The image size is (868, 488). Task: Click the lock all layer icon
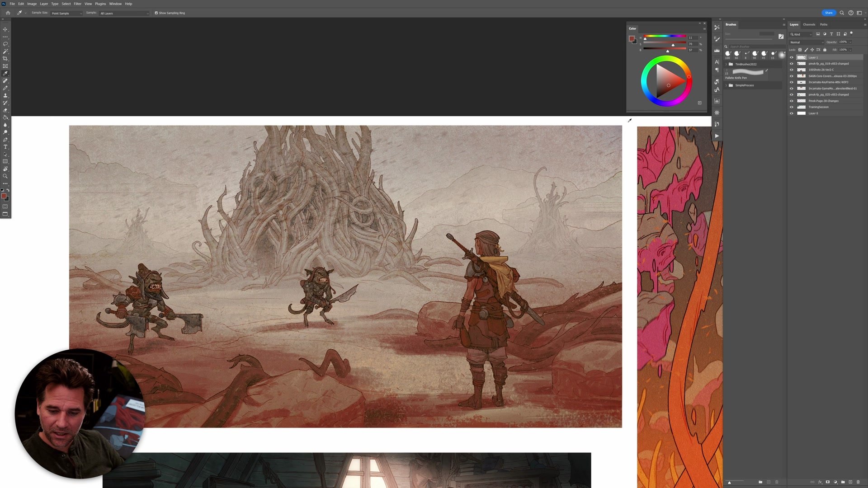click(825, 50)
